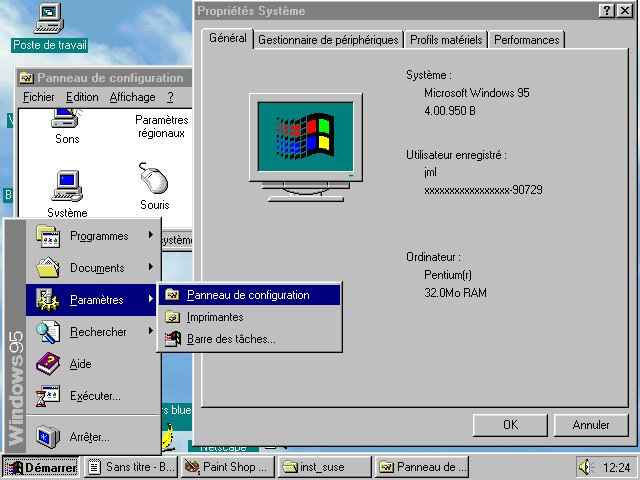
Task: Click the Panneau de configuration submenu icon
Action: (172, 295)
